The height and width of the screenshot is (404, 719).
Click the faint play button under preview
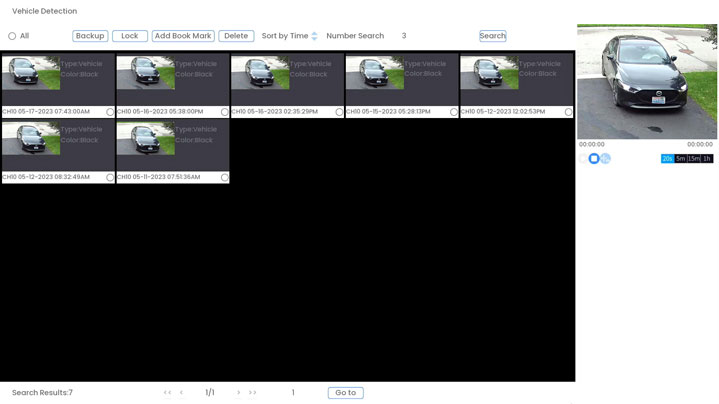pyautogui.click(x=583, y=159)
